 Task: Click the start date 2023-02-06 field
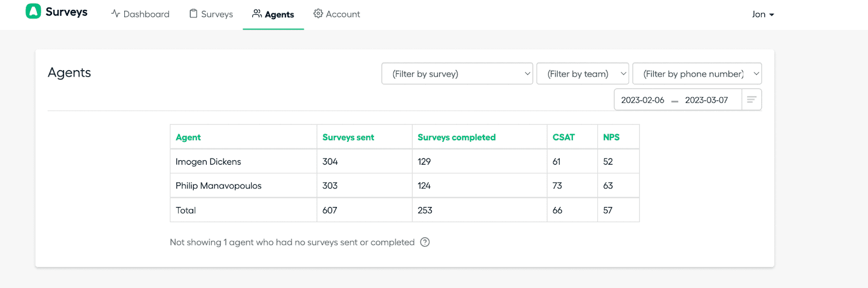642,100
